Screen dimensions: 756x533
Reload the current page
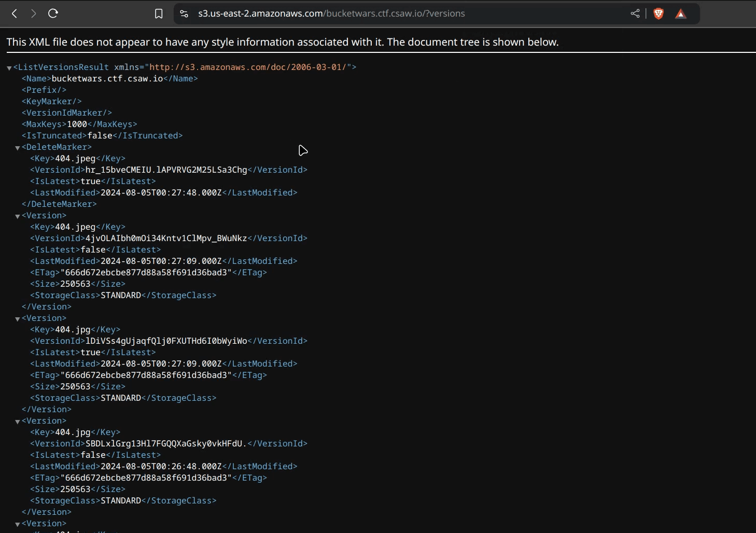click(53, 13)
